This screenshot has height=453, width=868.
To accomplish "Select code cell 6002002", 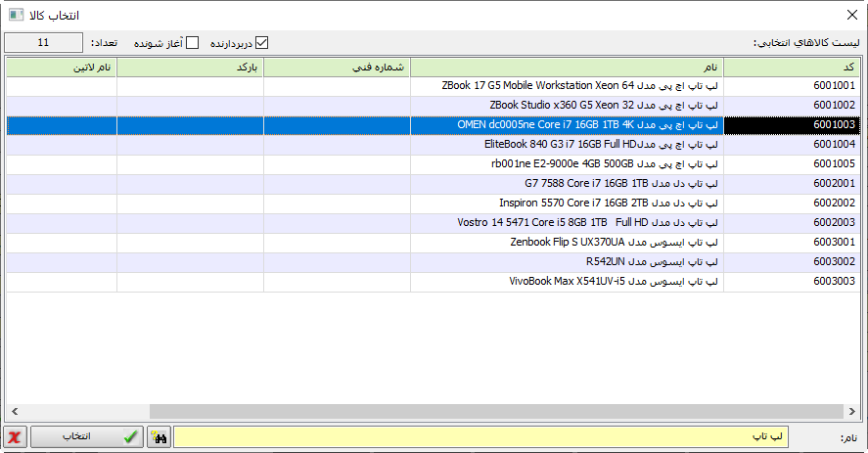I will coord(792,204).
